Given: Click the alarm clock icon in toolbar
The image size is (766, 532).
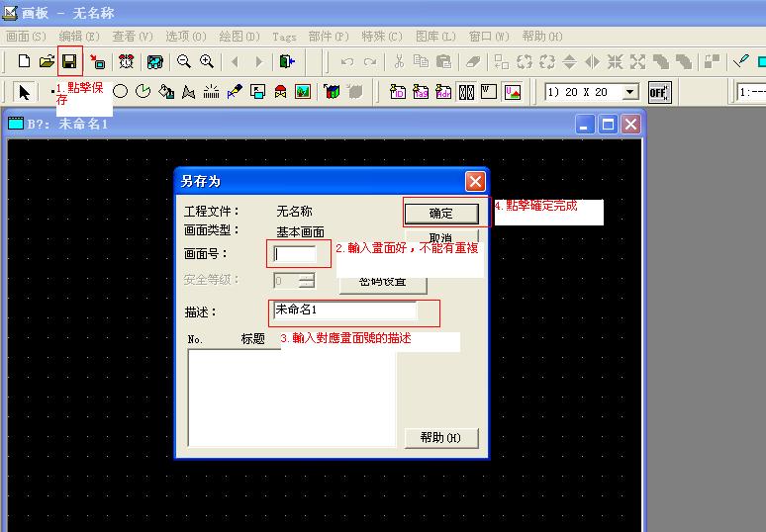Looking at the screenshot, I should [x=127, y=61].
